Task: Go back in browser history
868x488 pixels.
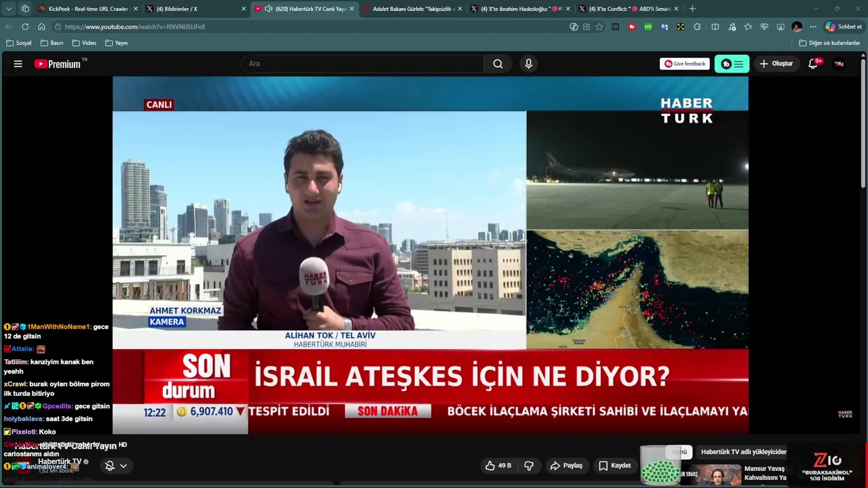Action: tap(9, 26)
